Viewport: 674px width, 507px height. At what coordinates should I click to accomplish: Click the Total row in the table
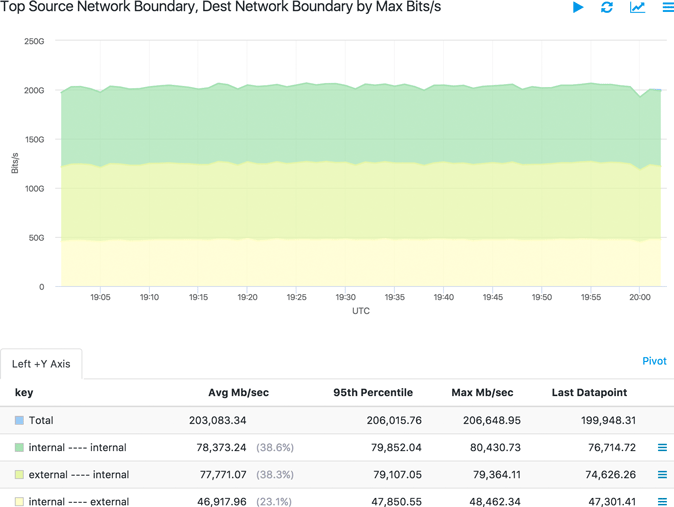pyautogui.click(x=41, y=421)
